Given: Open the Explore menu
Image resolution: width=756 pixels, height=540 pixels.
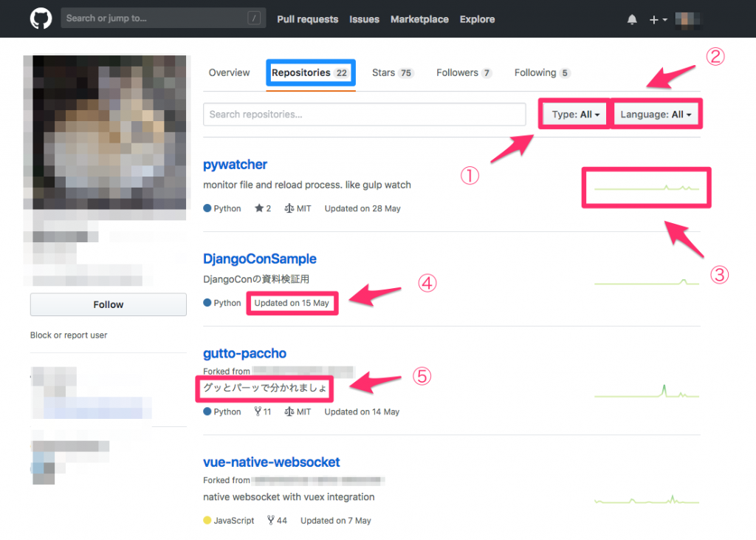Looking at the screenshot, I should click(x=477, y=19).
